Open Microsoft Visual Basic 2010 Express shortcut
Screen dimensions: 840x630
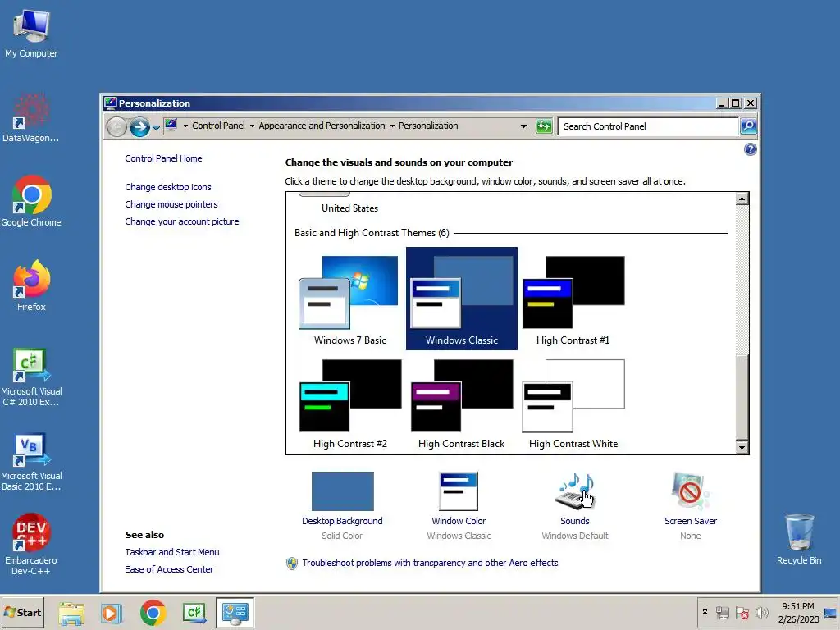[x=31, y=462]
